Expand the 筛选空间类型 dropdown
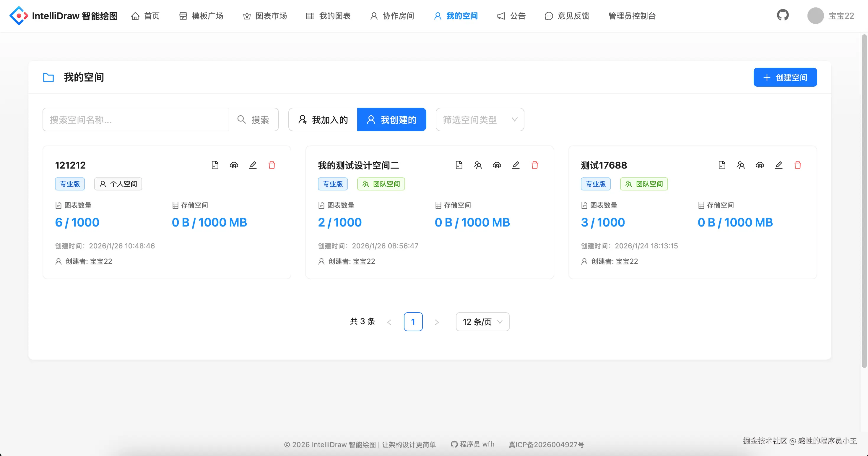The height and width of the screenshot is (456, 868). [479, 119]
